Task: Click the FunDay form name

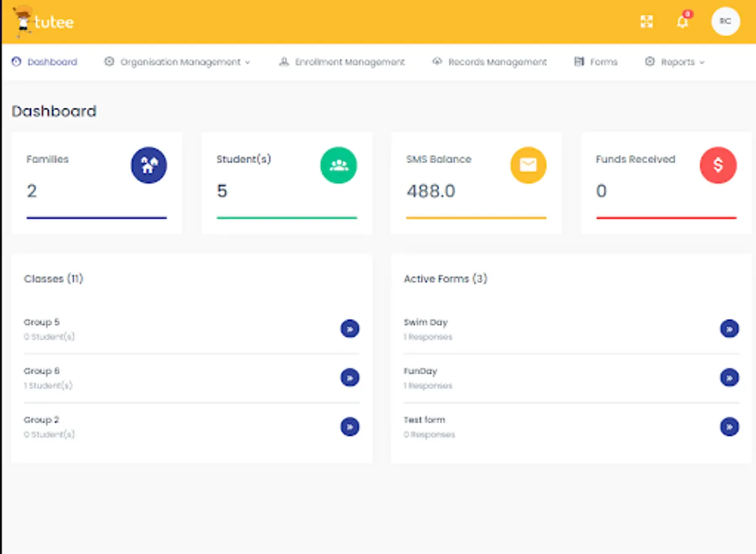Action: coord(421,371)
